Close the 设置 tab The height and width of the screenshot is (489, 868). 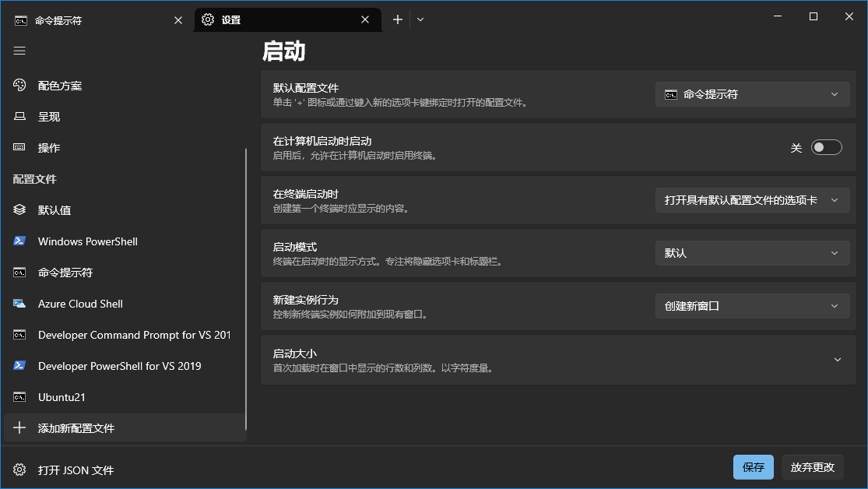pos(365,19)
